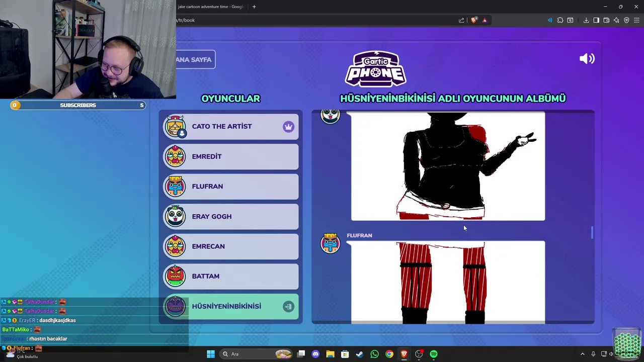Open the browser downloads icon
The image size is (644, 362).
click(x=586, y=20)
